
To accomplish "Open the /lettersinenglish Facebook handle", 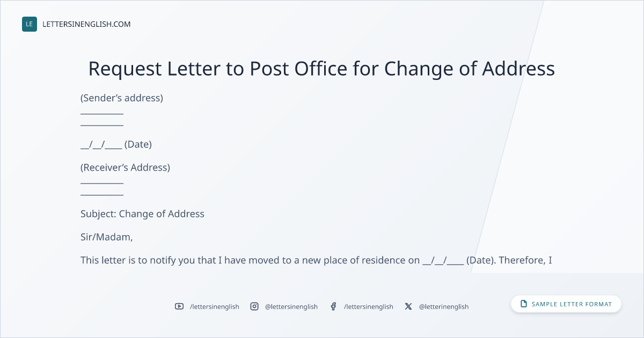I will [369, 306].
